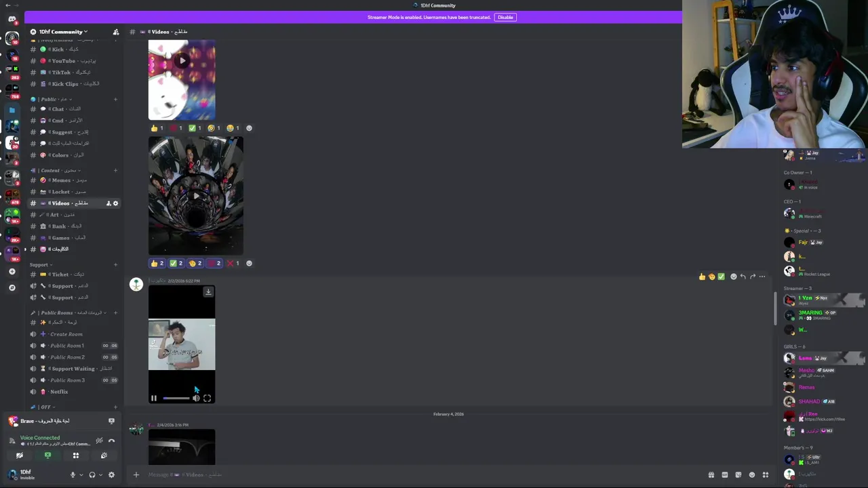Open the Art channel
This screenshot has width=868, height=488.
tap(75, 215)
